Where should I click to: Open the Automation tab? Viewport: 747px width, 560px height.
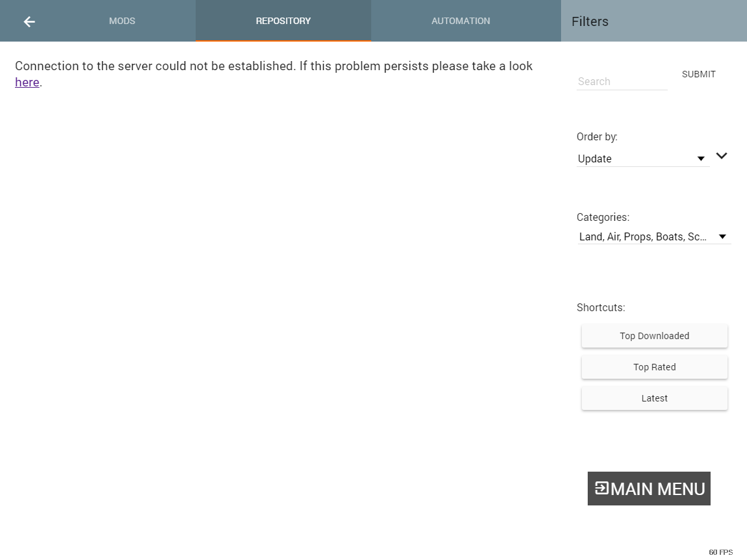point(461,21)
